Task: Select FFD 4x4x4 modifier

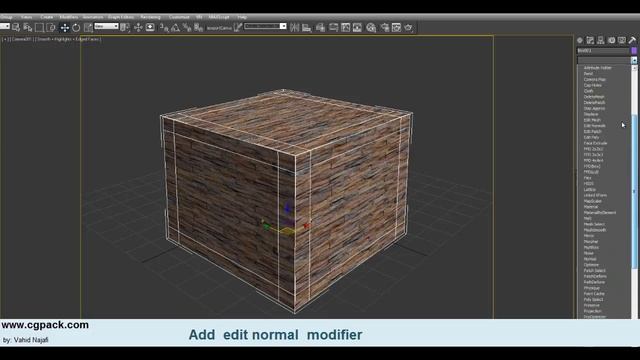Action: [x=593, y=160]
